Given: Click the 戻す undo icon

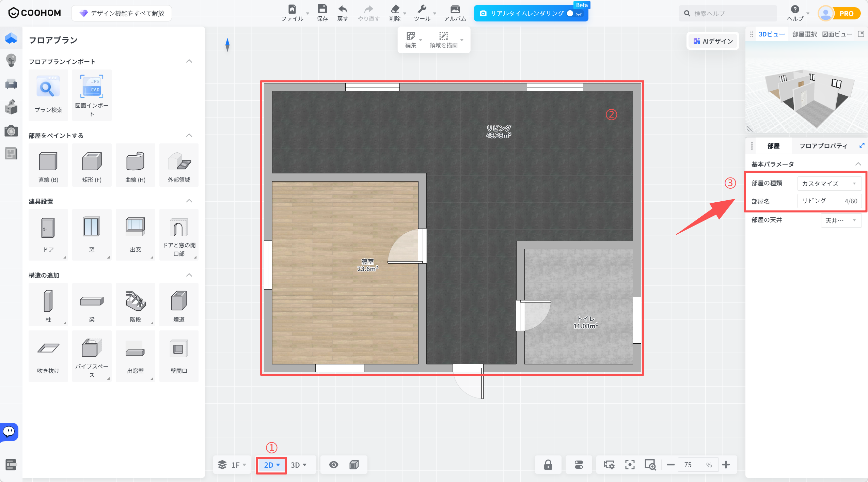Looking at the screenshot, I should 343,9.
